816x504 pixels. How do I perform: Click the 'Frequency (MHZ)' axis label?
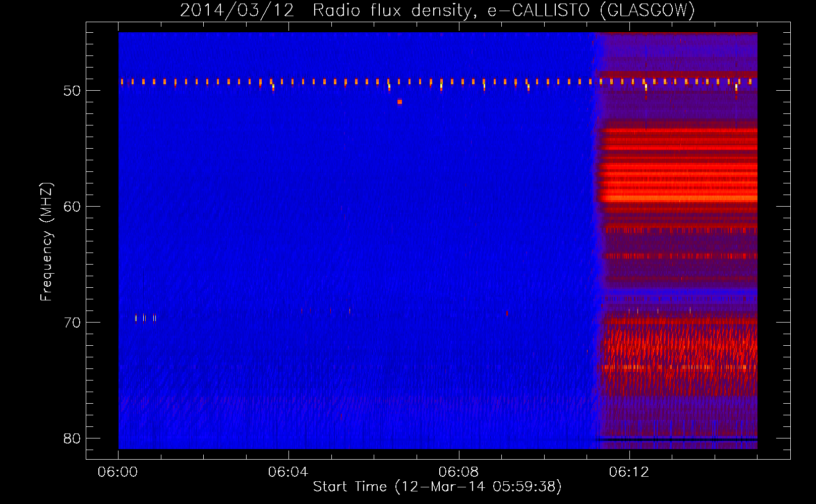click(46, 242)
